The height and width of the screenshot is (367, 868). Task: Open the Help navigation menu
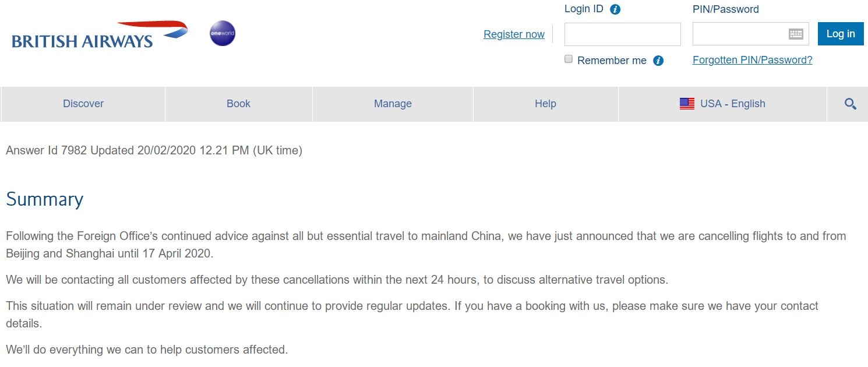click(x=545, y=104)
